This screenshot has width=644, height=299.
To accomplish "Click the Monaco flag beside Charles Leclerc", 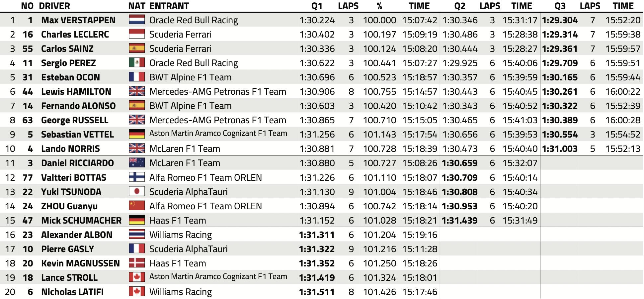I will tap(137, 34).
